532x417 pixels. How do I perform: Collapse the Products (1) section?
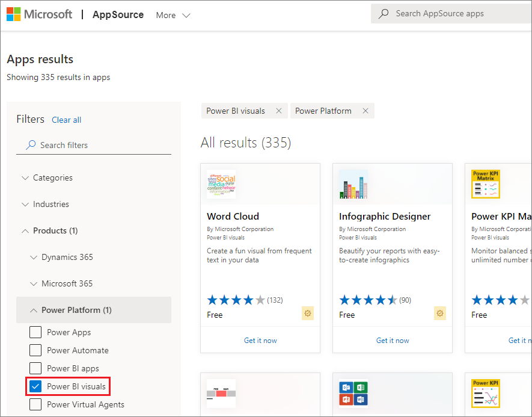click(x=49, y=230)
